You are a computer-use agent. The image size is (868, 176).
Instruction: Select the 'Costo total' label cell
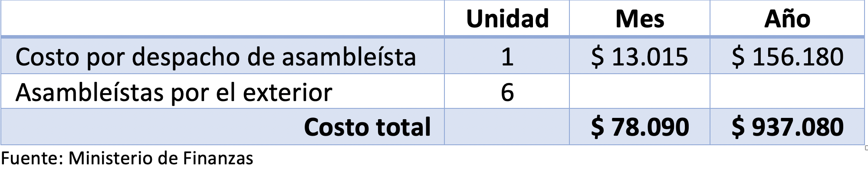(x=367, y=127)
